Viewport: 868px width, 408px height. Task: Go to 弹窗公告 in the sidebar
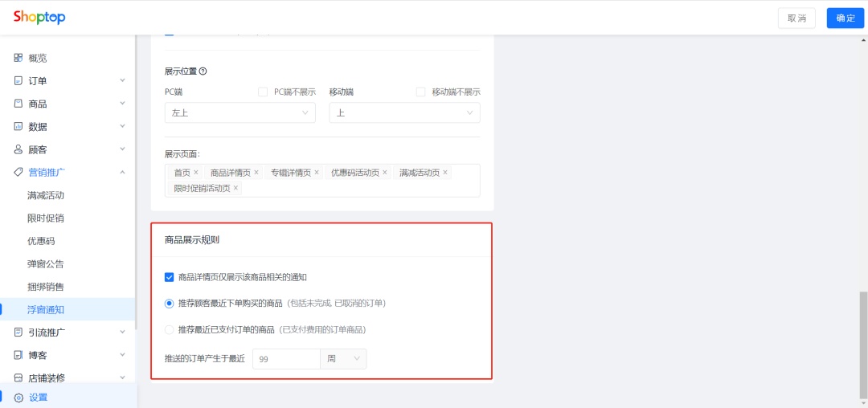coord(45,263)
